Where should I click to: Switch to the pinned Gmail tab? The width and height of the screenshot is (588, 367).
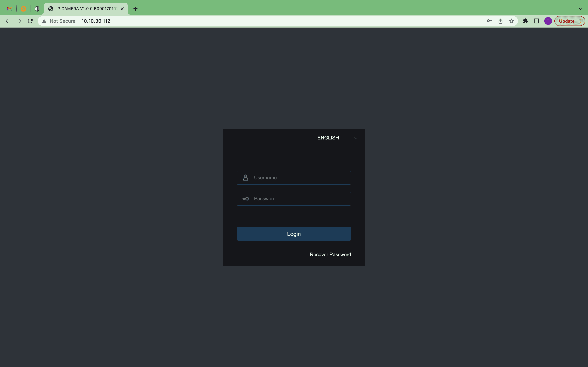10,9
